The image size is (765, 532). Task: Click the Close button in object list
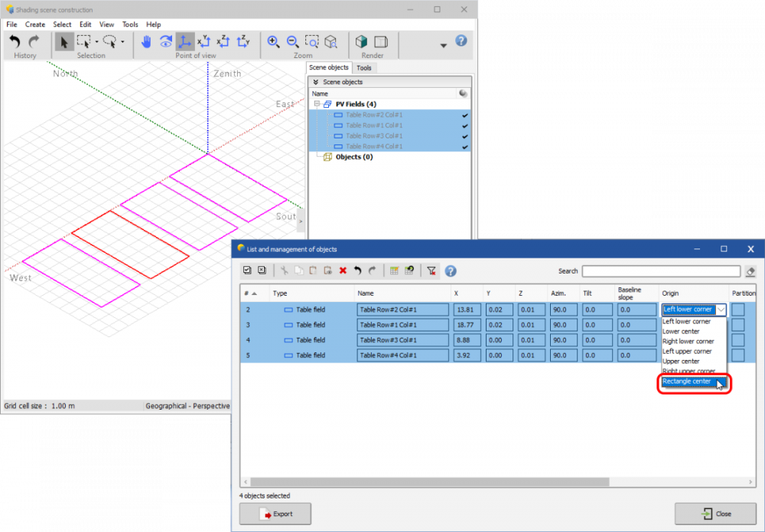[715, 514]
